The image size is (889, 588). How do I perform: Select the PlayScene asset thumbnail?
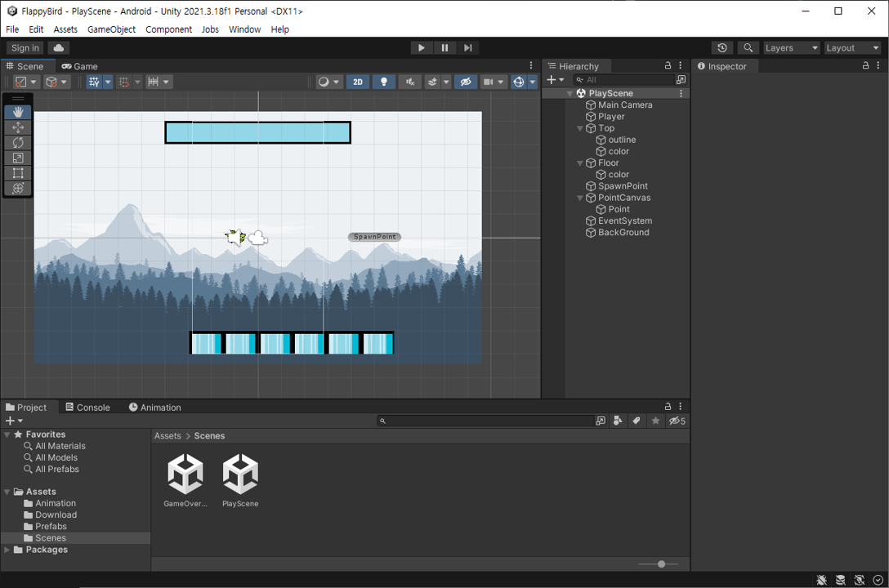(x=240, y=480)
